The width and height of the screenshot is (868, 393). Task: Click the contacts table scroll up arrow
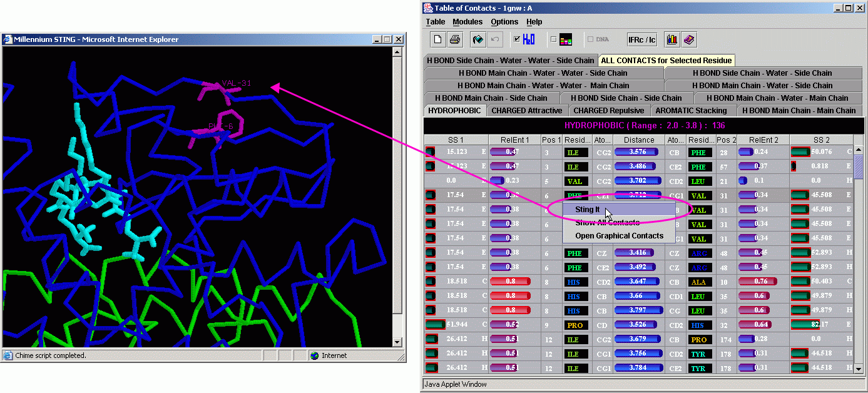point(859,150)
